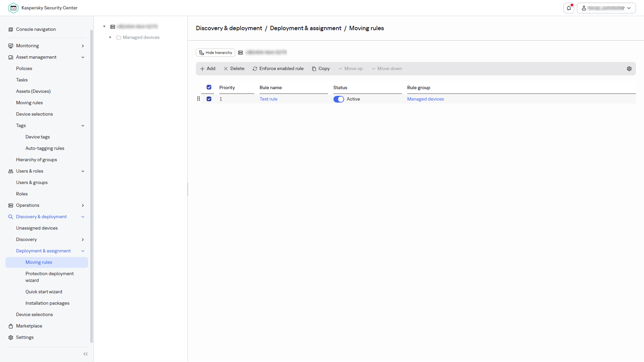Open table settings gear icon
The width and height of the screenshot is (644, 362).
coord(629,69)
